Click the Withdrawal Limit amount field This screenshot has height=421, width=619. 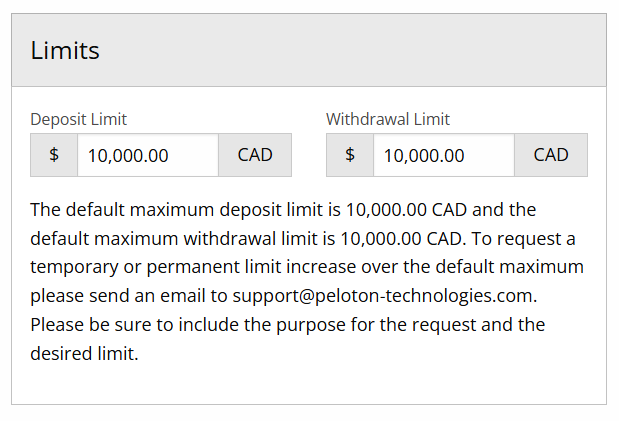coord(443,156)
